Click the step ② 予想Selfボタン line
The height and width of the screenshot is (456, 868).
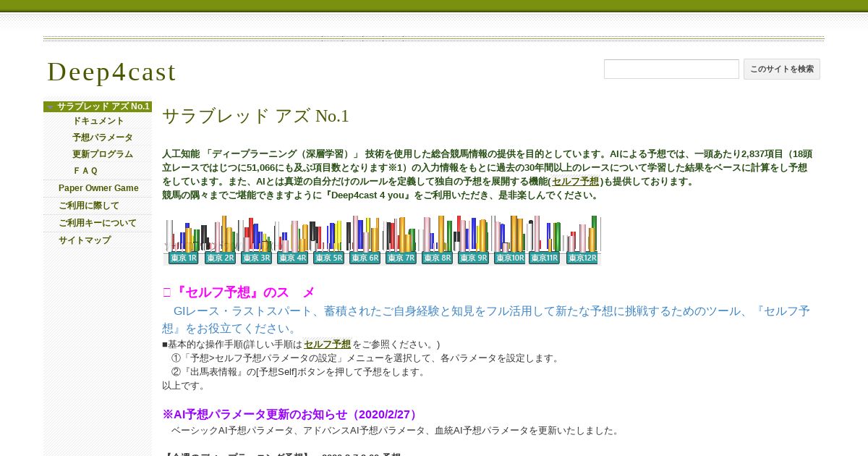tap(299, 372)
